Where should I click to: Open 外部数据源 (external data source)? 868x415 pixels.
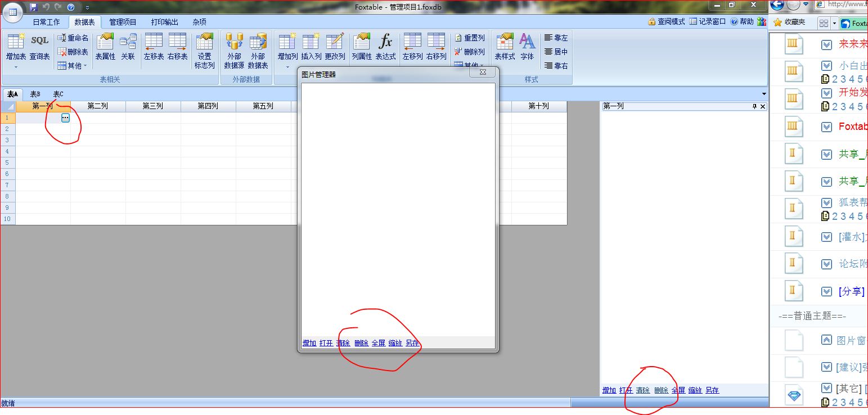234,51
